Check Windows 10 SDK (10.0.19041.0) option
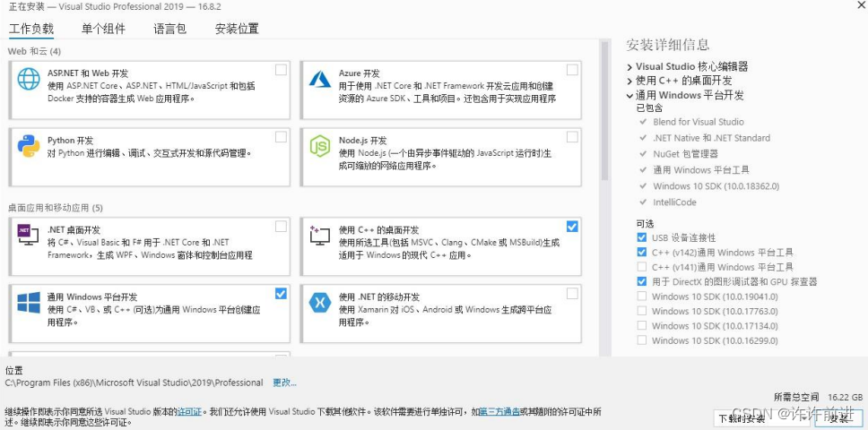The width and height of the screenshot is (868, 430). pos(642,297)
